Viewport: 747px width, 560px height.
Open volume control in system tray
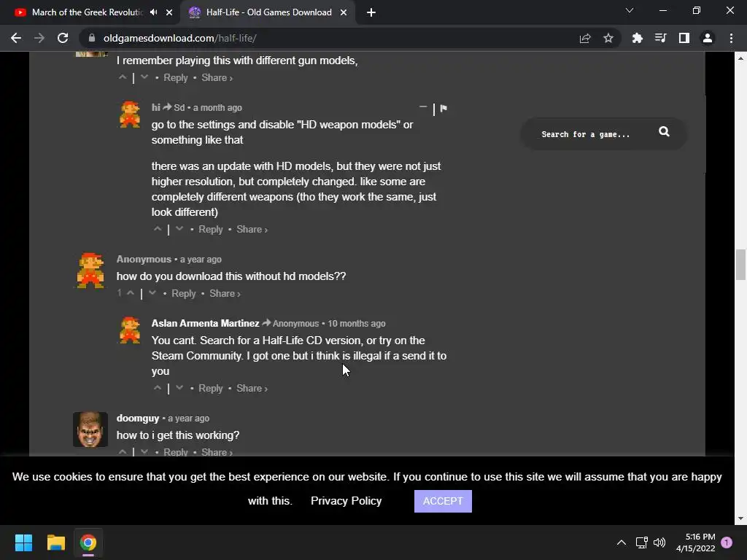coord(659,542)
